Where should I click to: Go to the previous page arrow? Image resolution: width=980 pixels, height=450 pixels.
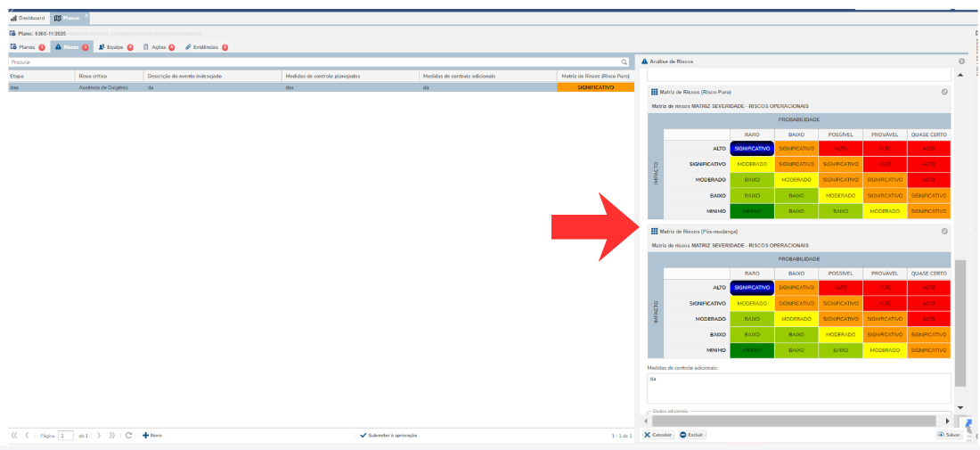click(x=27, y=435)
